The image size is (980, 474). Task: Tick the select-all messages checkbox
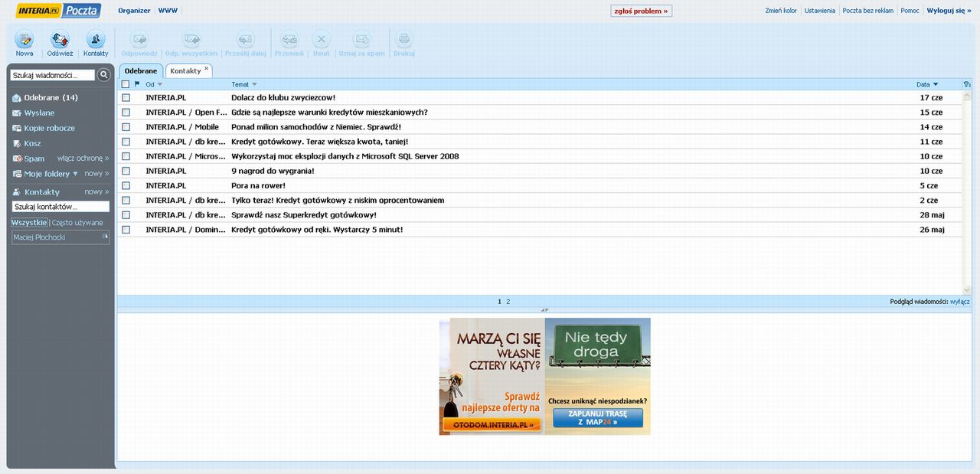pyautogui.click(x=126, y=84)
